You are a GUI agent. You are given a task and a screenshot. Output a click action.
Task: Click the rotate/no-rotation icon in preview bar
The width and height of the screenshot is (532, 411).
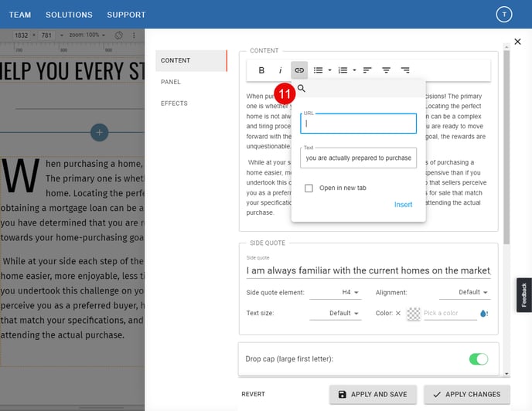pyautogui.click(x=119, y=36)
